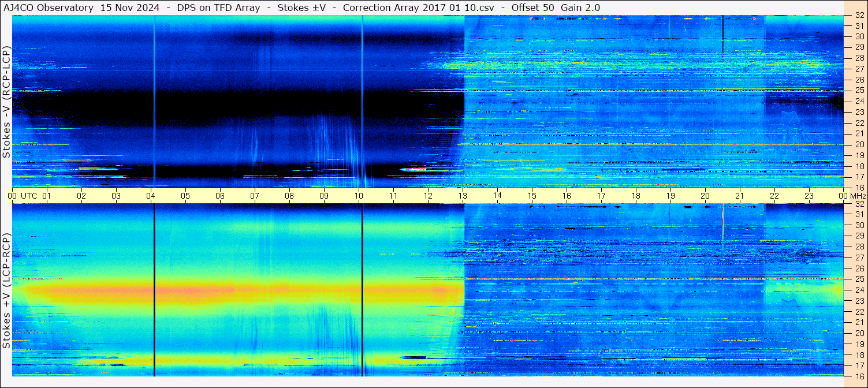Select hour 23 on the UTC time axis
868x388 pixels.
tap(809, 196)
